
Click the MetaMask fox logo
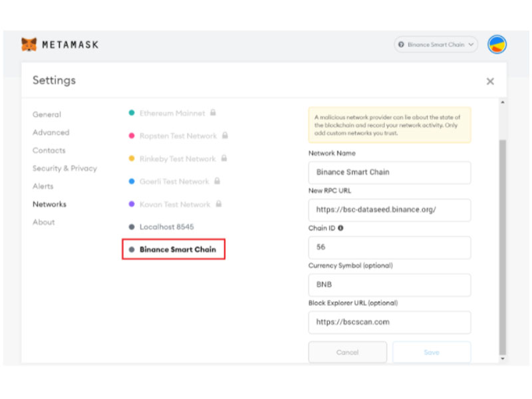[x=29, y=45]
